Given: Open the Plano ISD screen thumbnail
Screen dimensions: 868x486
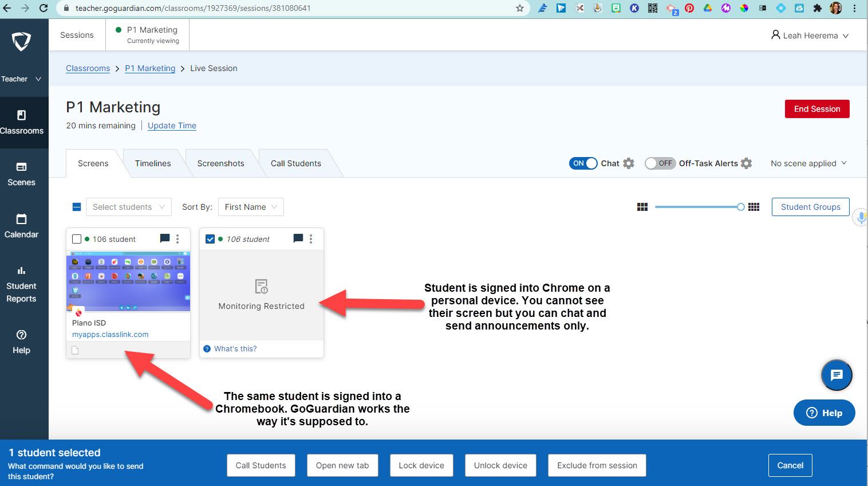Looking at the screenshot, I should point(128,281).
